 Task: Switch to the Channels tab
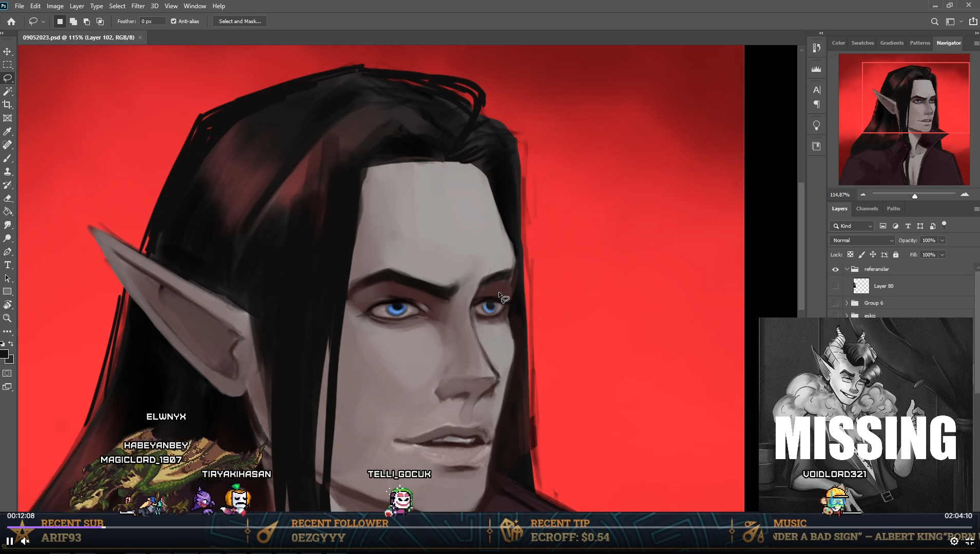pyautogui.click(x=867, y=209)
